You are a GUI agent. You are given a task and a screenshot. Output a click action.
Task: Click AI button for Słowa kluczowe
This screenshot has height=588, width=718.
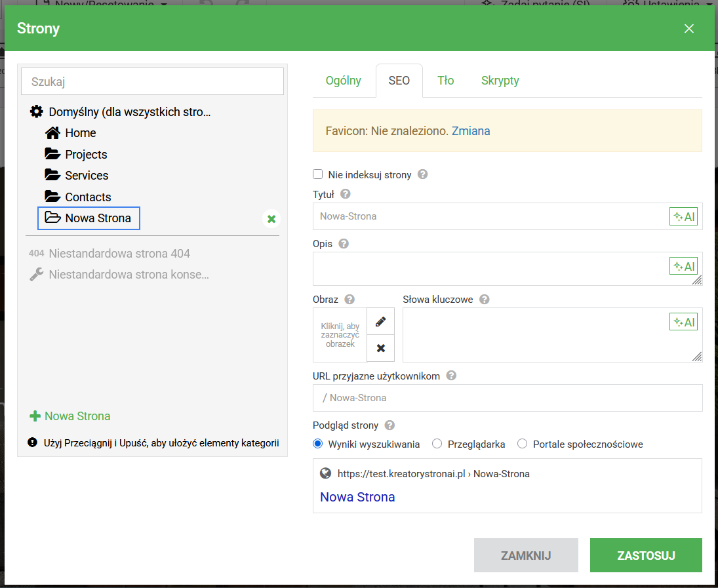coord(683,322)
